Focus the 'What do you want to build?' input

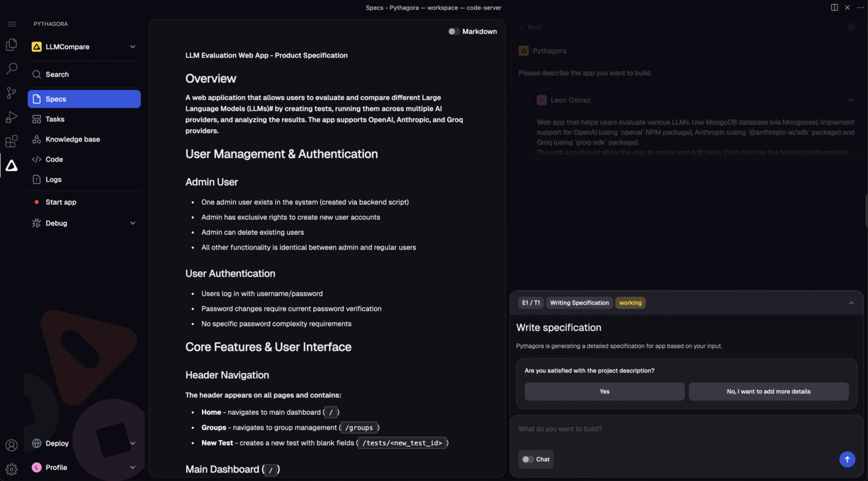click(x=686, y=429)
